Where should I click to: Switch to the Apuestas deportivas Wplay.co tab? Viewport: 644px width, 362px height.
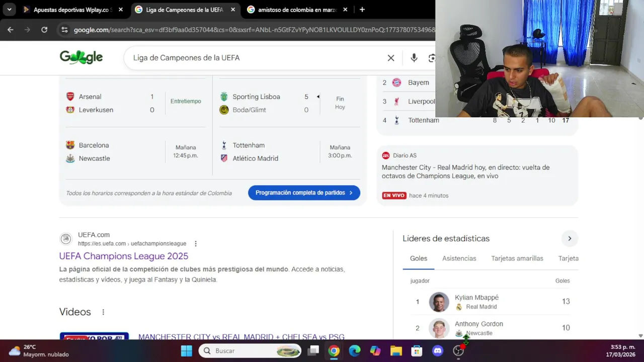pos(73,10)
